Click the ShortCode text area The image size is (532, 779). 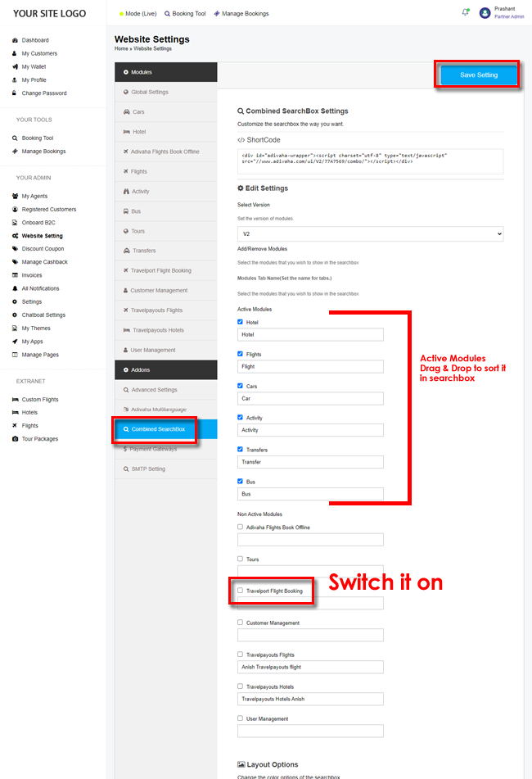370,161
